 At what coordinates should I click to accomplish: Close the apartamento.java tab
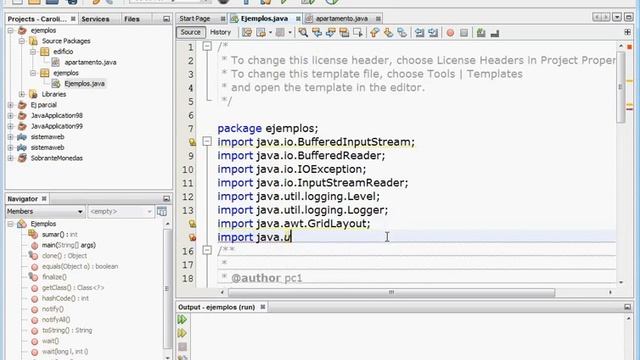tap(378, 19)
